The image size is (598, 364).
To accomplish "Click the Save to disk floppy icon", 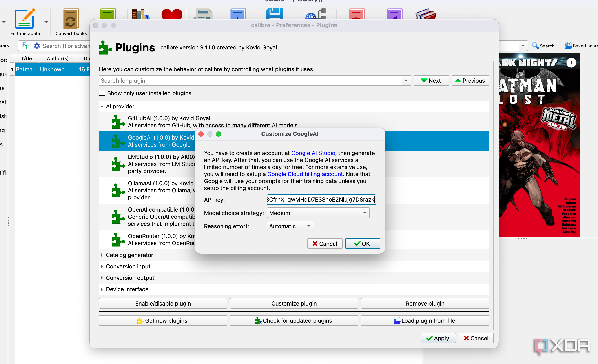I will tap(275, 14).
